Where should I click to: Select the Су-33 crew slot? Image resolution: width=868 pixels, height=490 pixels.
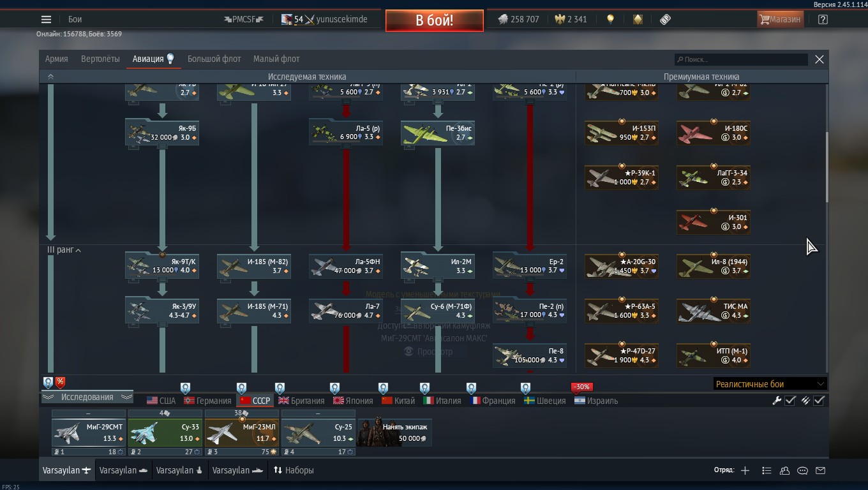coord(165,433)
